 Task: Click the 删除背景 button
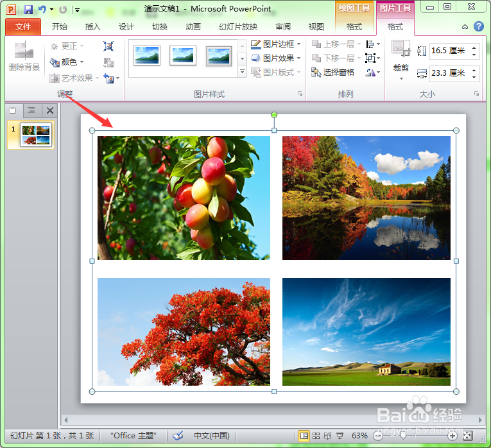pyautogui.click(x=24, y=55)
